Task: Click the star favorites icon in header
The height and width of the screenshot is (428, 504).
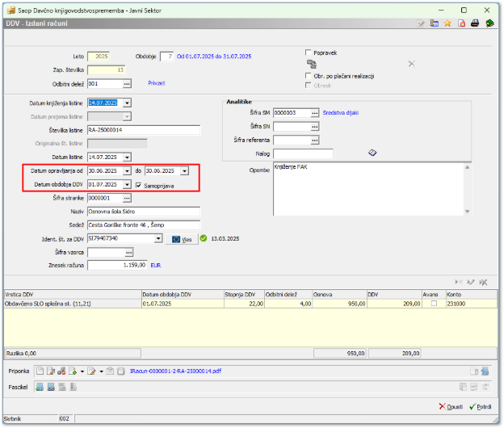Action: point(447,23)
